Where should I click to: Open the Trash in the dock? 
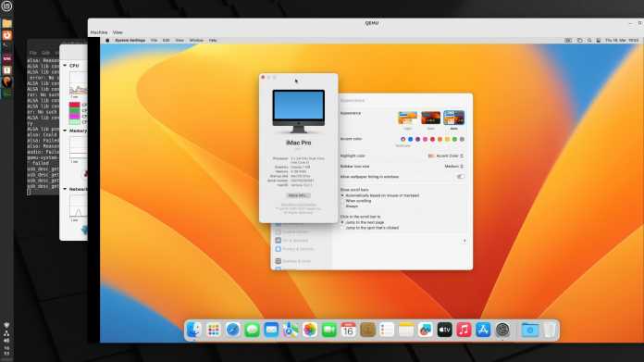click(550, 330)
